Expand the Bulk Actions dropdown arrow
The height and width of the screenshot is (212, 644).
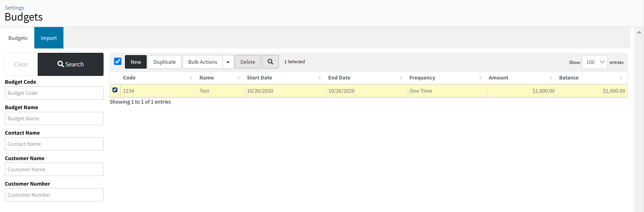click(x=228, y=62)
